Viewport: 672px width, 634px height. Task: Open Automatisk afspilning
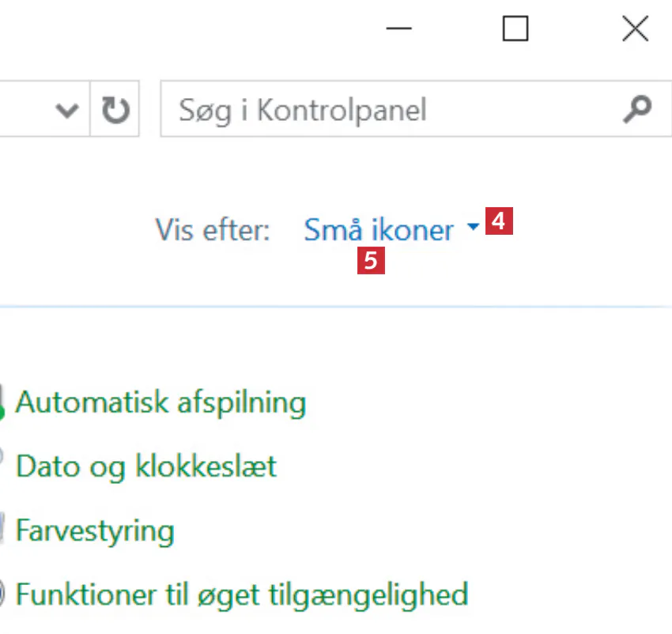coord(160,403)
